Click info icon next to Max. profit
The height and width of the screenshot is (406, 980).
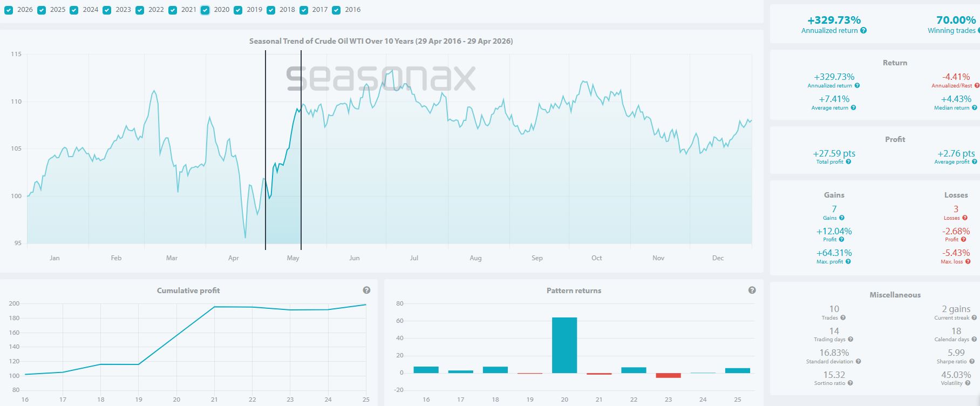[x=848, y=262]
